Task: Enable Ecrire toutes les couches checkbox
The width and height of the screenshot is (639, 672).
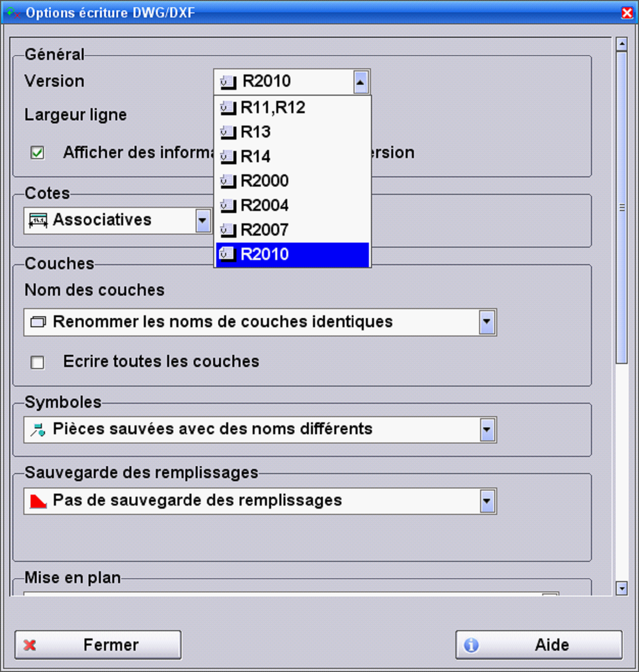Action: (37, 362)
